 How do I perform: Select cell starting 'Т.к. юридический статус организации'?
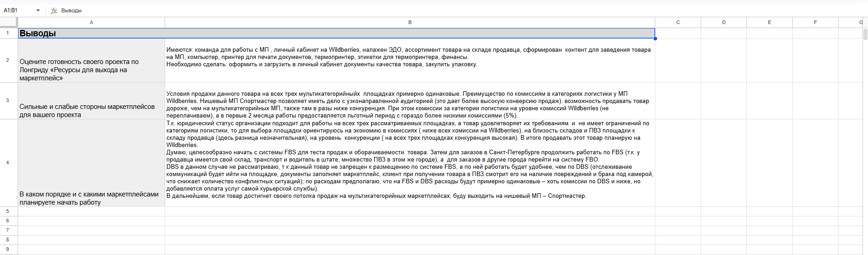[410, 163]
